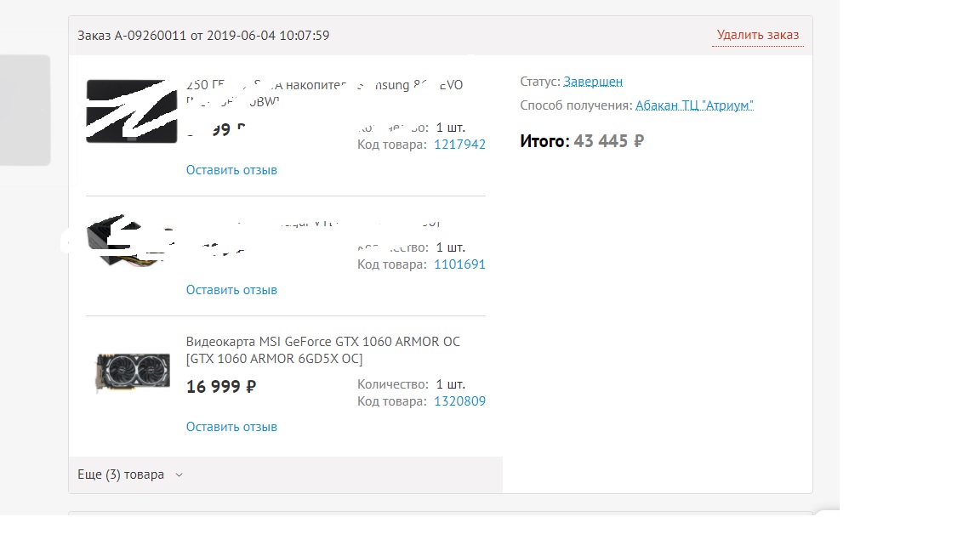Click chevron next to 'Еще (3) товара'
This screenshot has width=980, height=551.
point(179,474)
